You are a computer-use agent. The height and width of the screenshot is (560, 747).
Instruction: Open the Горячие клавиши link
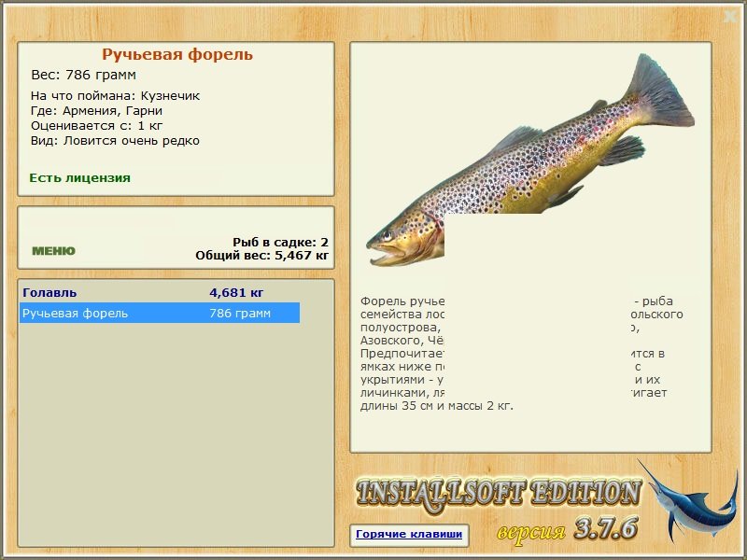tap(409, 534)
